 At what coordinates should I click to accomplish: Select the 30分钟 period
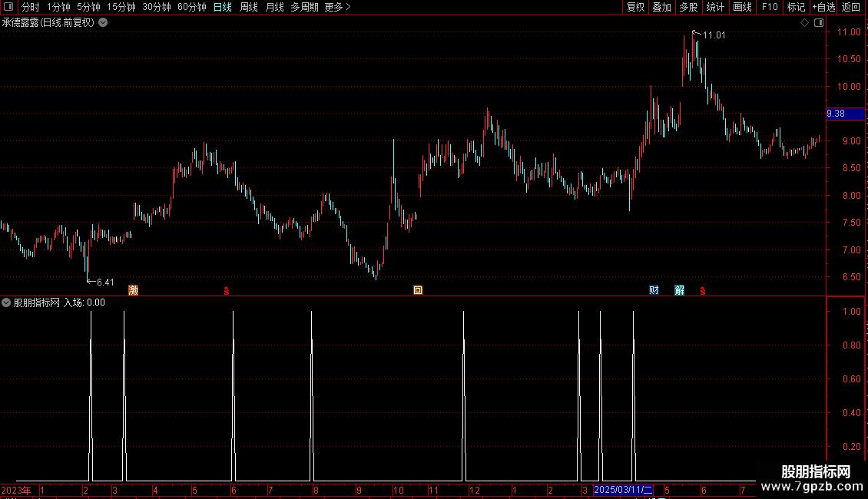[156, 7]
